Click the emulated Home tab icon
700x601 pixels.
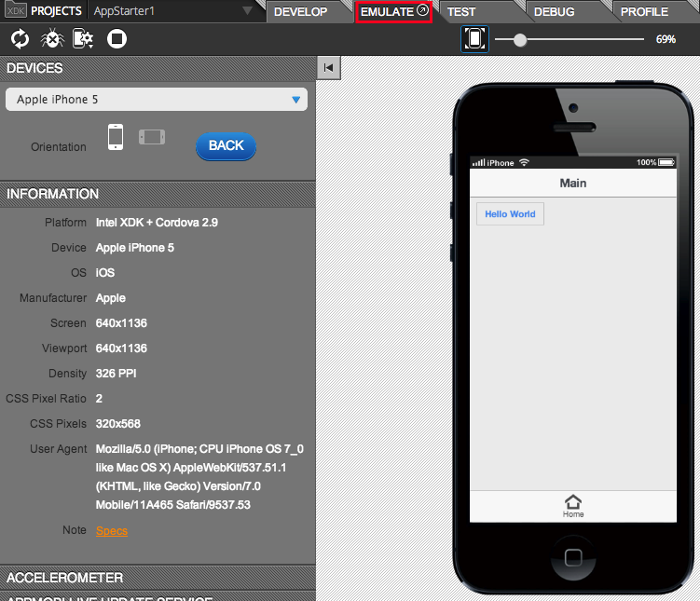[572, 506]
